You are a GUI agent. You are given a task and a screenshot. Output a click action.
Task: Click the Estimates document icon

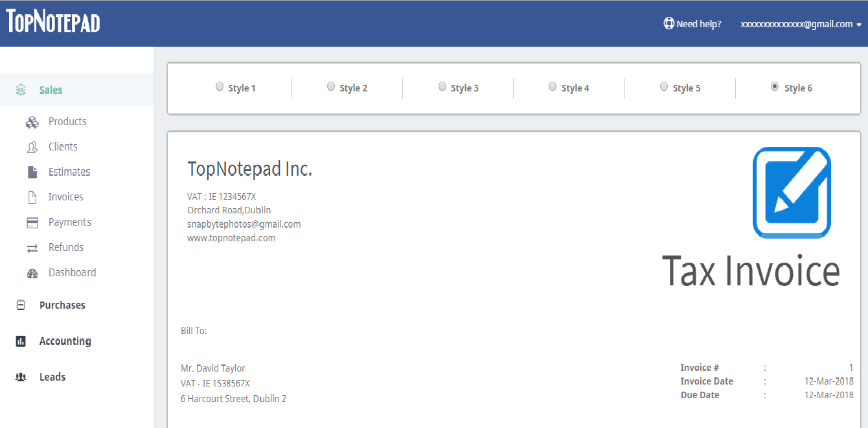tap(32, 172)
